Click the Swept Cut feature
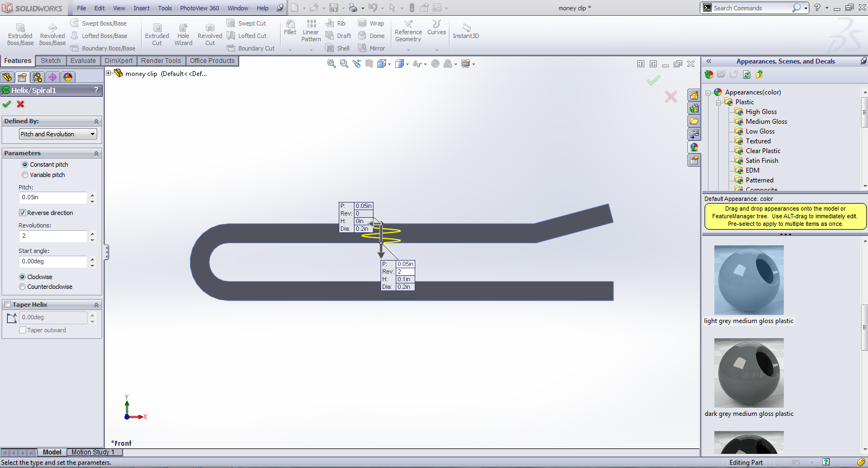This screenshot has height=468, width=868. point(246,23)
